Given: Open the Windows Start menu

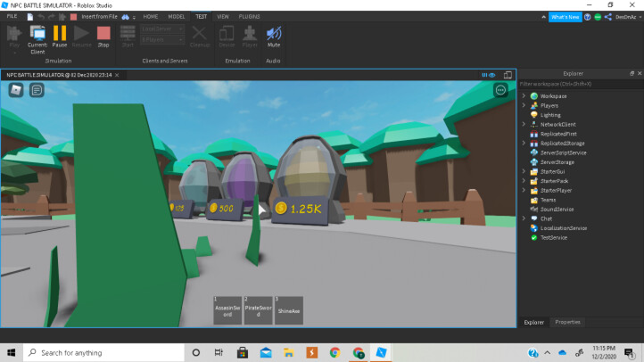Looking at the screenshot, I should (11, 352).
